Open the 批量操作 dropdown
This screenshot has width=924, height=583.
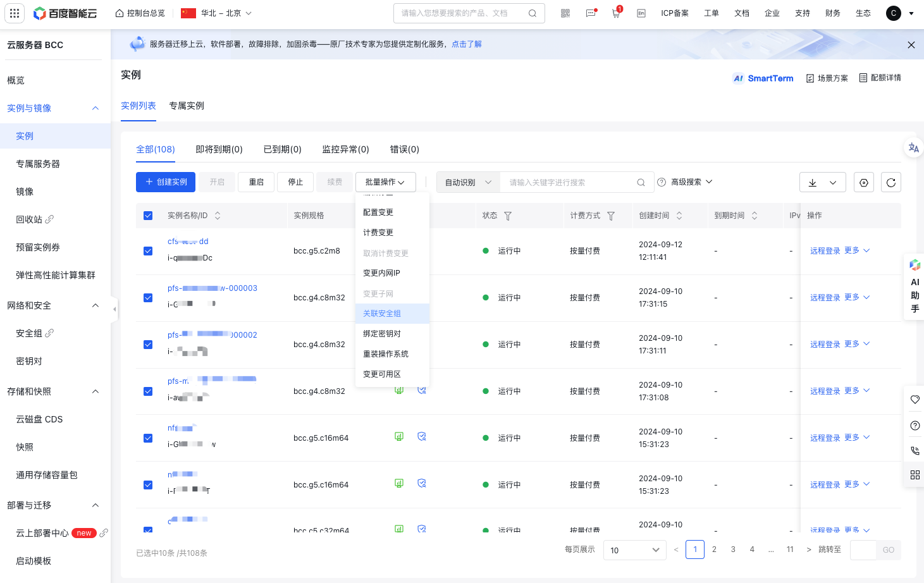point(386,182)
